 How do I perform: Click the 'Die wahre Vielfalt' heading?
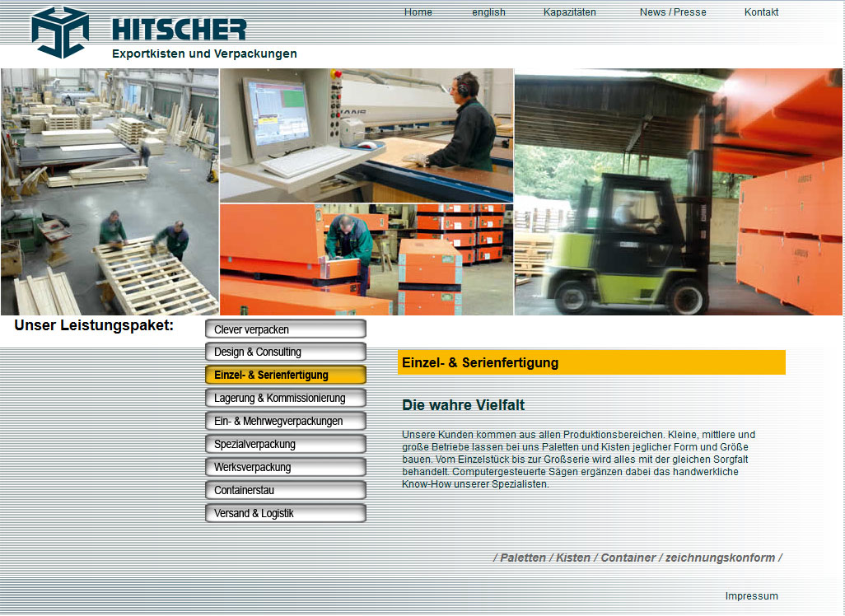464,405
